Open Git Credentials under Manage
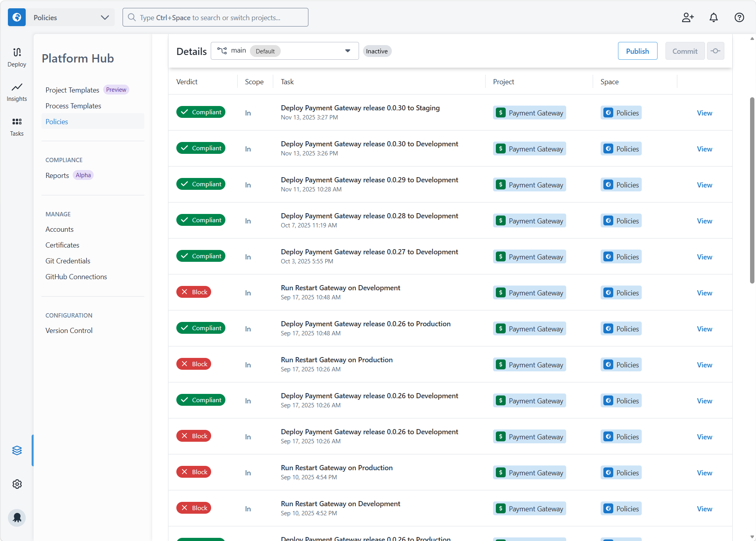Image resolution: width=756 pixels, height=541 pixels. [68, 261]
